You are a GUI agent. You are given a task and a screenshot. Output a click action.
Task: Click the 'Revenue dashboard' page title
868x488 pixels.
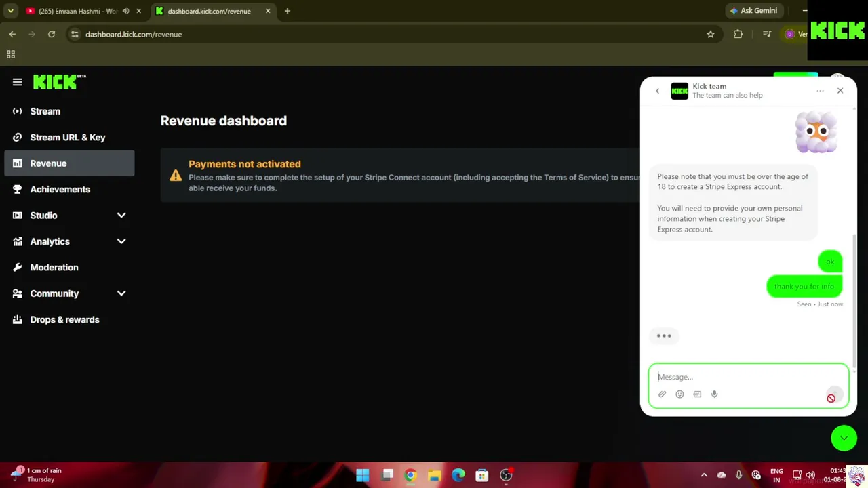tap(224, 121)
